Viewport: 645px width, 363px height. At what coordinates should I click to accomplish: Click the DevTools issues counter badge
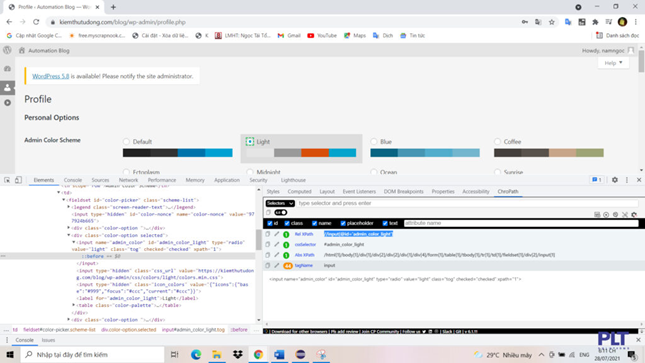pyautogui.click(x=596, y=180)
